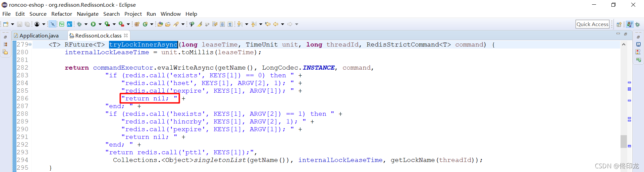Image resolution: width=644 pixels, height=172 pixels.
Task: Click the vertical scrollbar thumb
Action: [624, 141]
